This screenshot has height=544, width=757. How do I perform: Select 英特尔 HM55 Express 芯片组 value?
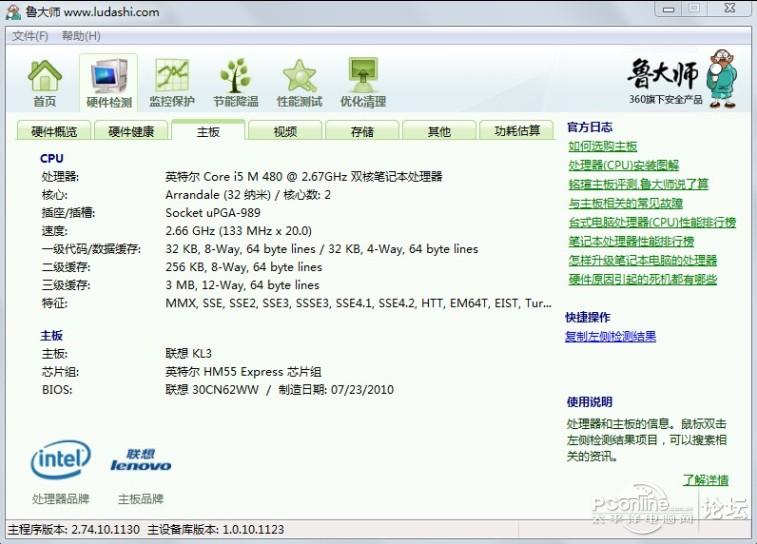[x=243, y=372]
